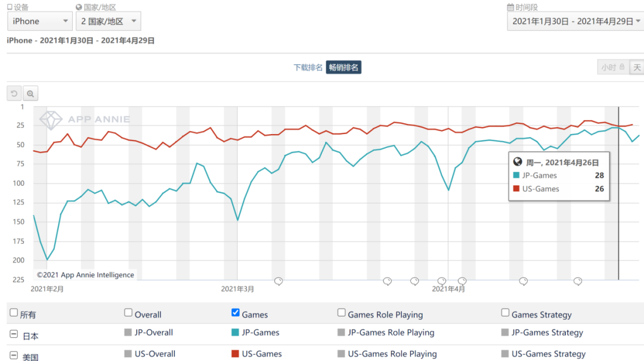Click the last event bubble marker on timeline
Viewport: 644px width, 361px height.
tap(577, 281)
